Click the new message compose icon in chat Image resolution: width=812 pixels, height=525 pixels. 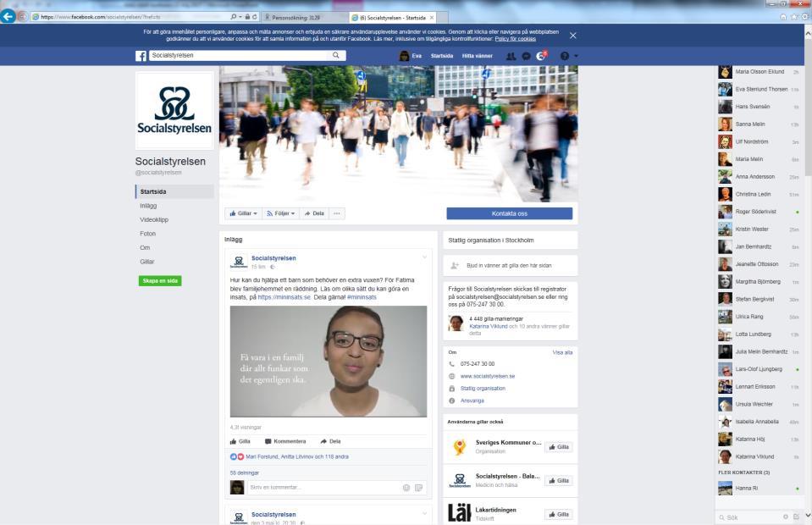click(x=796, y=517)
